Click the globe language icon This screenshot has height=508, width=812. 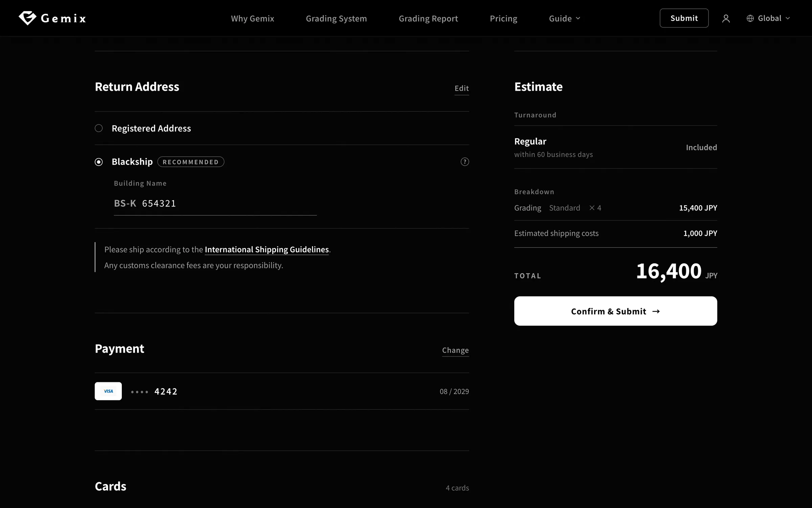click(x=750, y=18)
